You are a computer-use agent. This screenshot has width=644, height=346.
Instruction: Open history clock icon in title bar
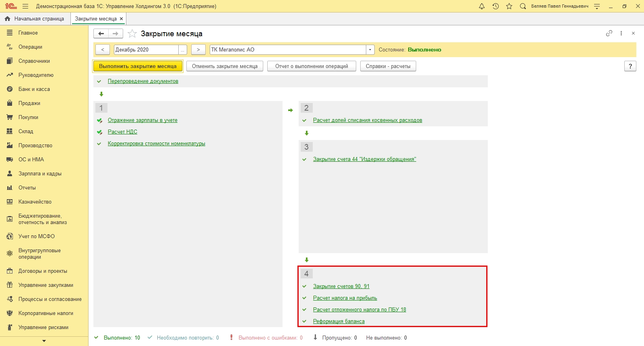coord(495,6)
